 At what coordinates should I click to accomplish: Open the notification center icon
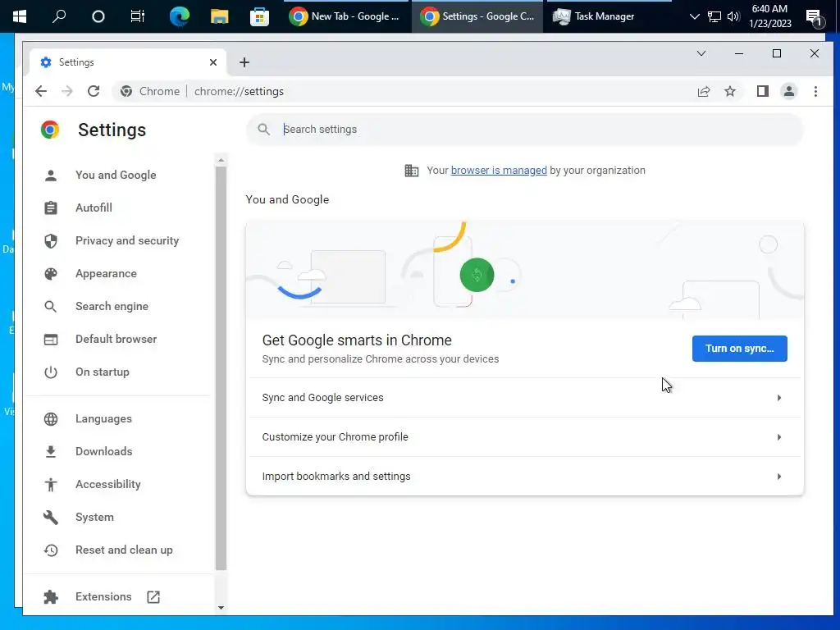click(x=815, y=18)
